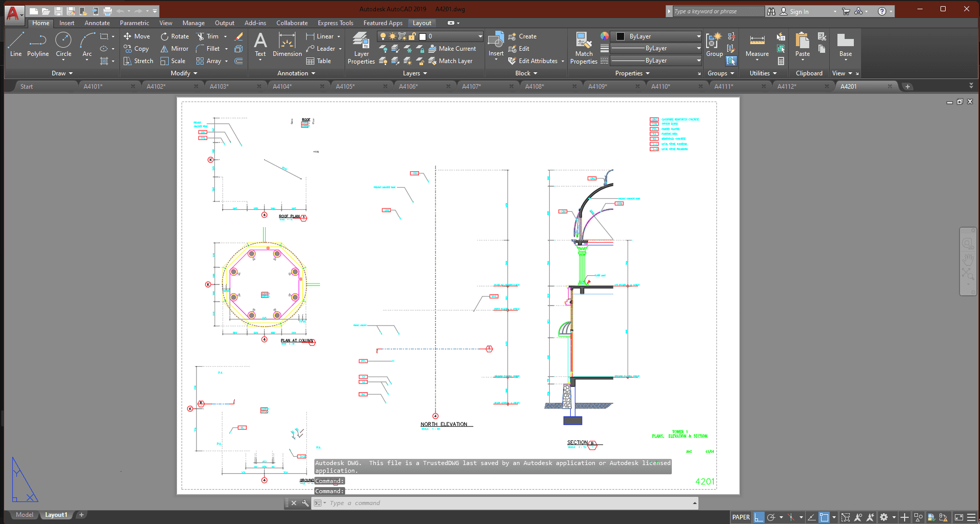Click the Match Layer button
Screen dimensions: 980x524
pos(453,61)
